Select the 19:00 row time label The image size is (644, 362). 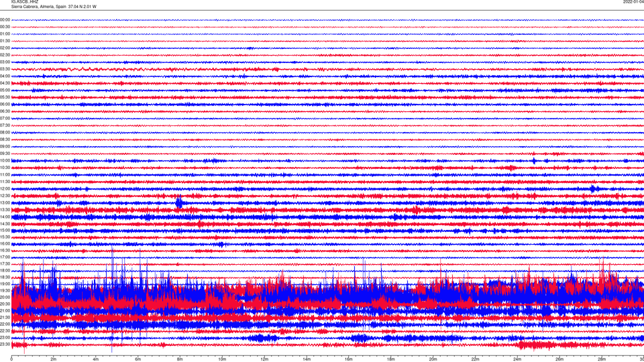[5, 284]
